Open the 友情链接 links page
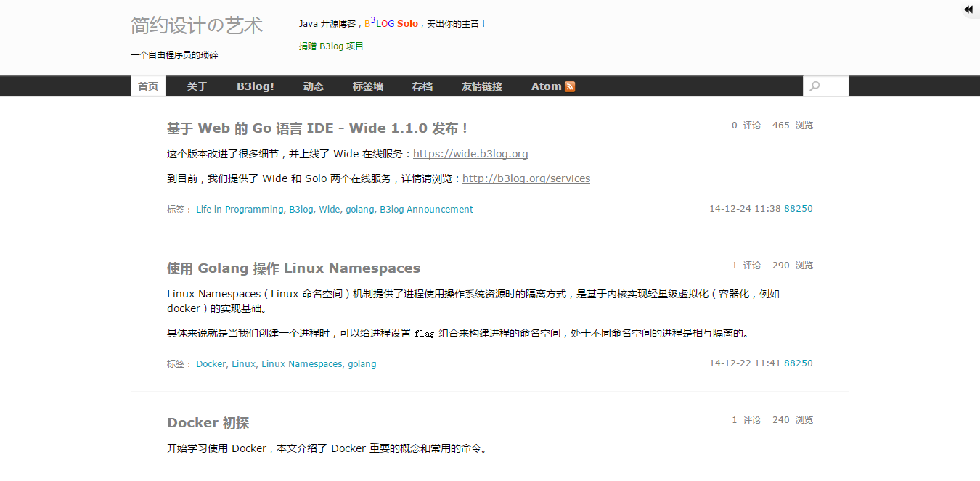The height and width of the screenshot is (481, 980). [x=481, y=86]
